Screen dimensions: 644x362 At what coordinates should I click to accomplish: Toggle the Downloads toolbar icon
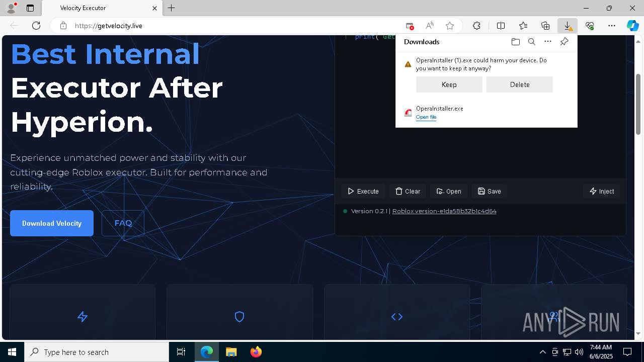tap(568, 26)
